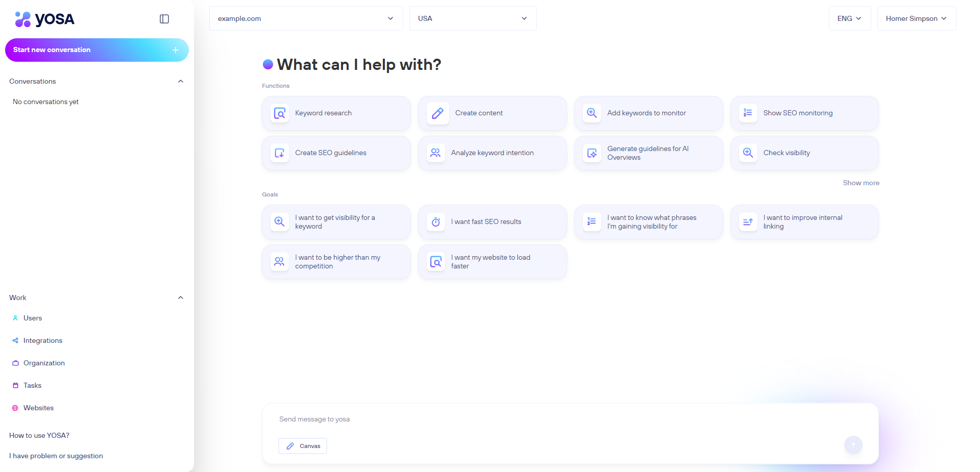Click the Show SEO monitoring list icon
Image resolution: width=980 pixels, height=472 pixels.
(748, 113)
